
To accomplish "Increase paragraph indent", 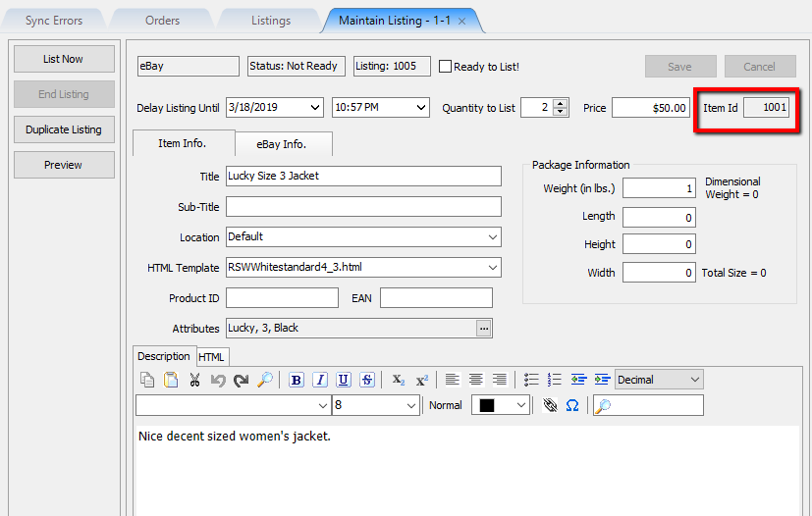I will tap(602, 380).
